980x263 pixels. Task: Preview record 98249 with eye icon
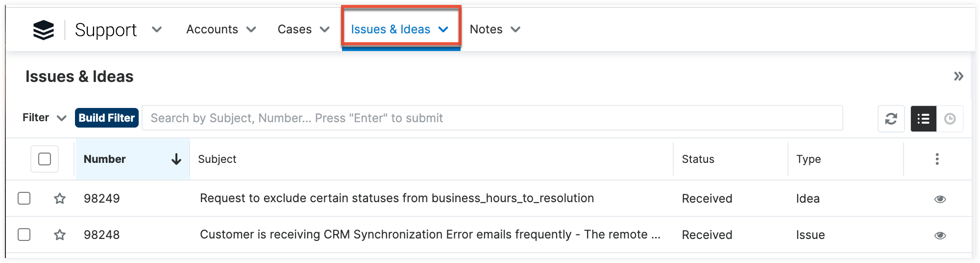(x=940, y=199)
